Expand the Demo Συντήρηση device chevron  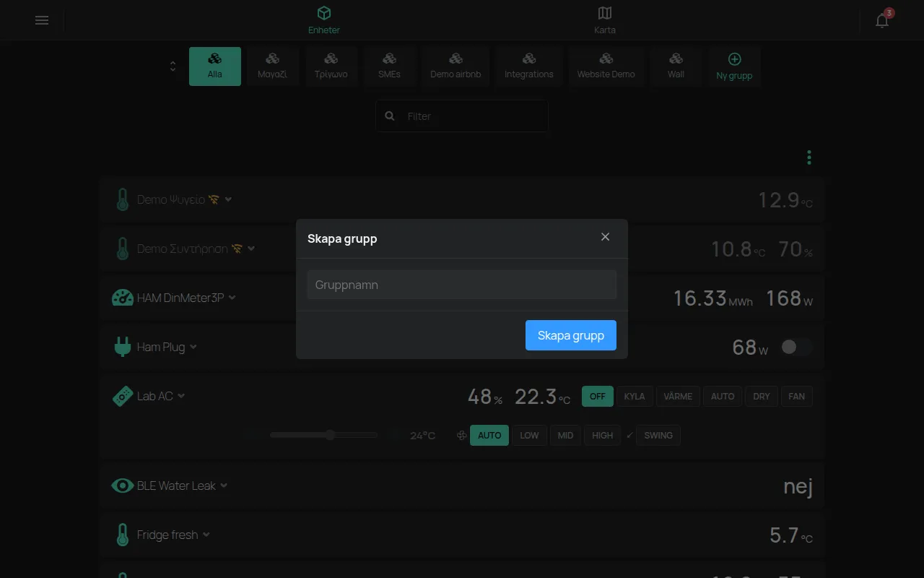pos(251,249)
